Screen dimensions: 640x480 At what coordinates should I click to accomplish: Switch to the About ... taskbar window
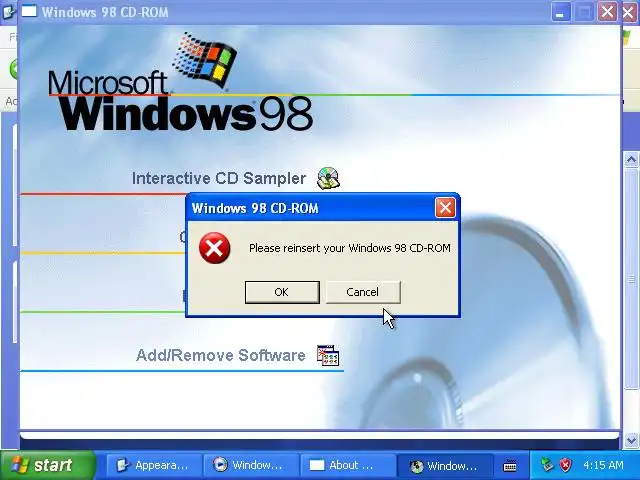(x=347, y=465)
